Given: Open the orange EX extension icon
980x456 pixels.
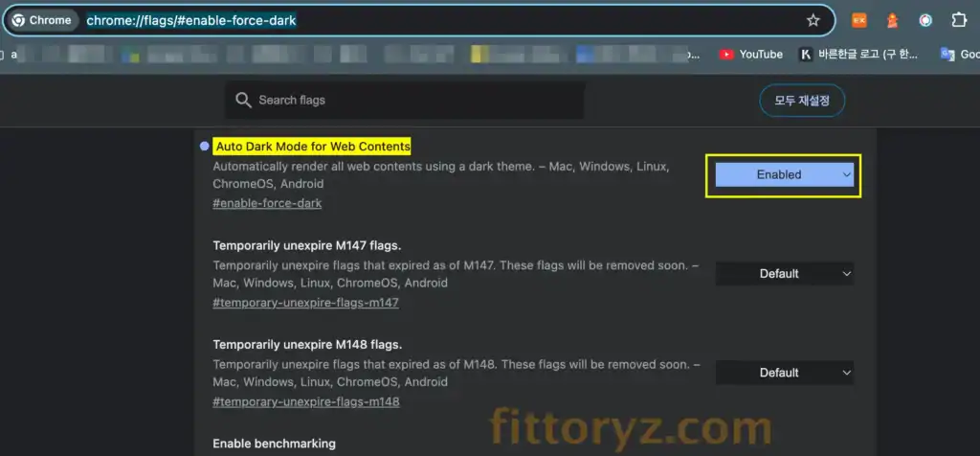Looking at the screenshot, I should 859,21.
